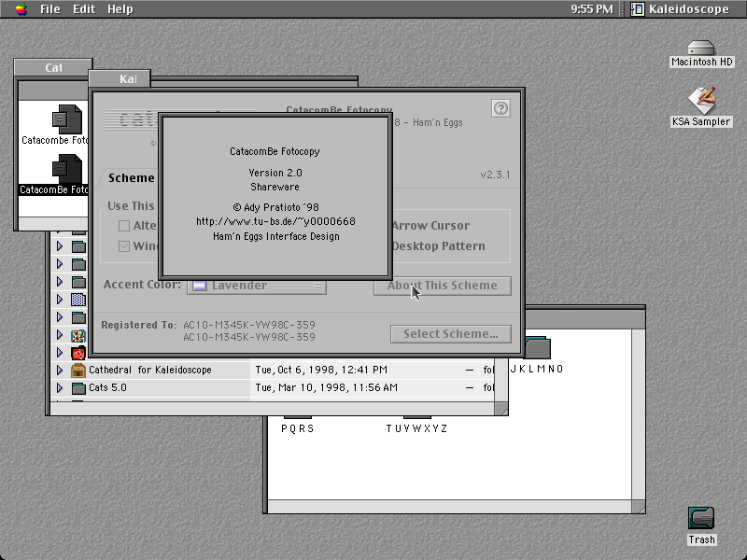Click the question mark help button
Viewport: 747px width, 560px height.
coord(500,108)
